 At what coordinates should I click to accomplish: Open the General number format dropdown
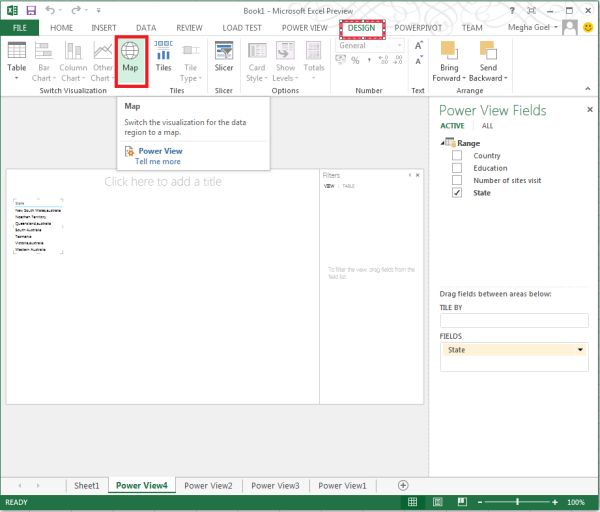coord(400,46)
